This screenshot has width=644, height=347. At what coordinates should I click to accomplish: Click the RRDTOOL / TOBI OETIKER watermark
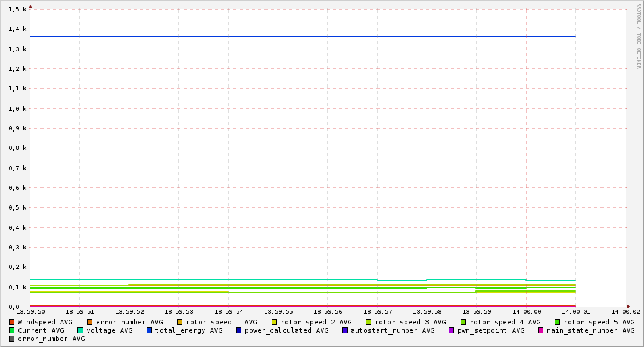pos(639,36)
